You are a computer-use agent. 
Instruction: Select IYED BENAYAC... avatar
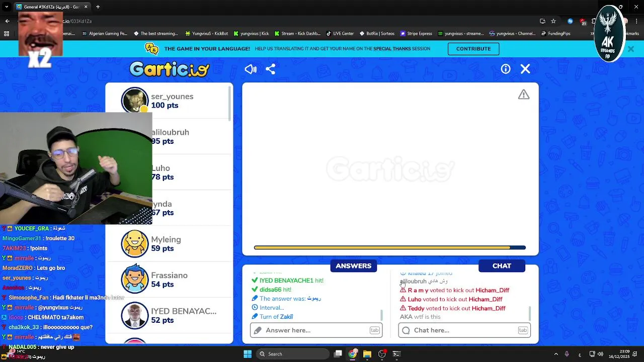click(x=135, y=315)
